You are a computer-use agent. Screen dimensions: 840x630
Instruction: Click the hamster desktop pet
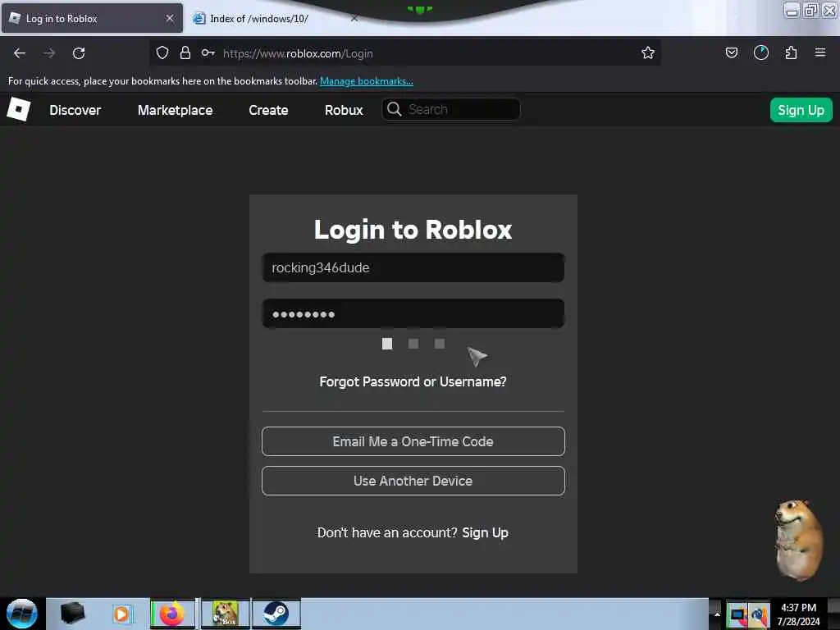tap(799, 540)
